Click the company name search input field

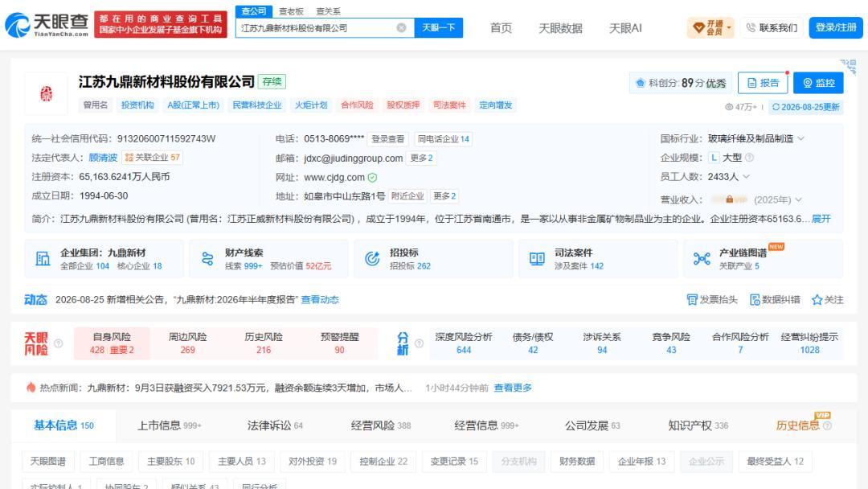click(317, 27)
